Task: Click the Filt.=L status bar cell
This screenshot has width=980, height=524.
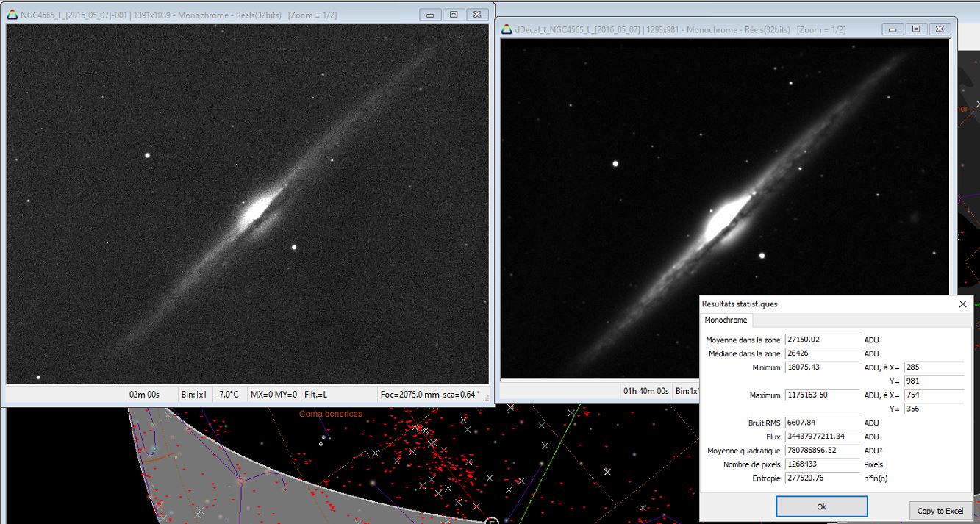Action: tap(316, 395)
